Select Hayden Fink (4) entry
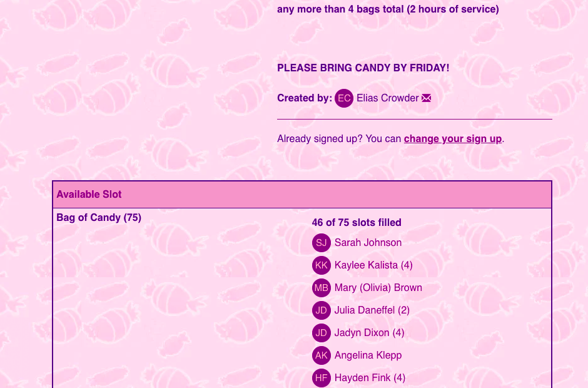588x388 pixels. coord(370,378)
